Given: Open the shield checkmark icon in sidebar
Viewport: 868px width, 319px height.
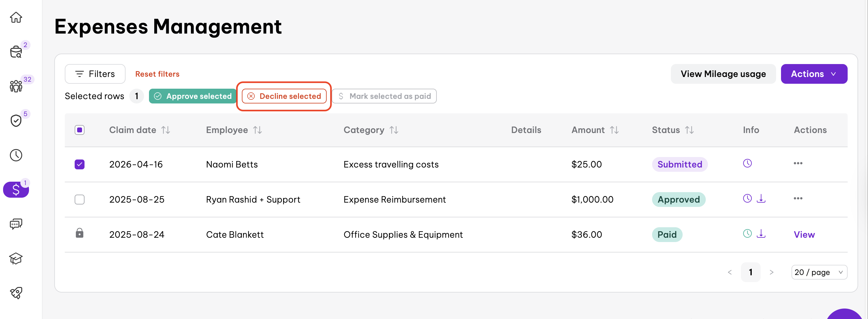Looking at the screenshot, I should [16, 120].
